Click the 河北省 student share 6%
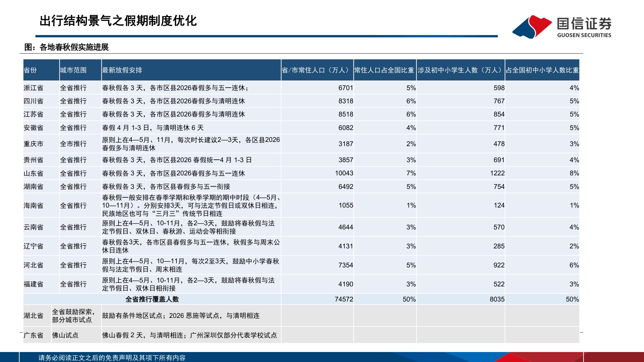The width and height of the screenshot is (644, 362). point(574,265)
